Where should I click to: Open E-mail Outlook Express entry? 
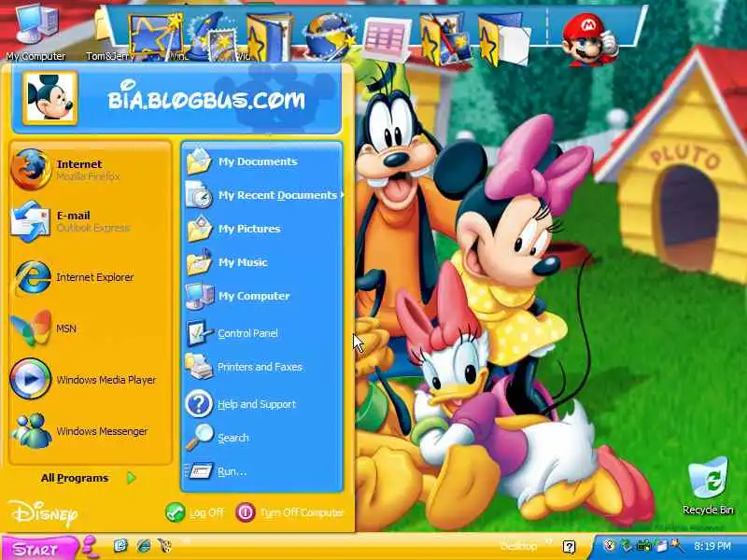click(x=90, y=221)
